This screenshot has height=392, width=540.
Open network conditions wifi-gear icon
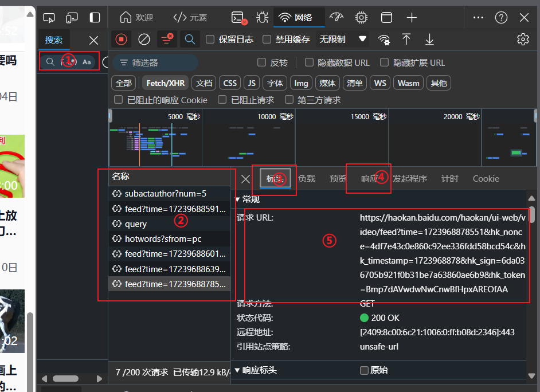[x=384, y=40]
